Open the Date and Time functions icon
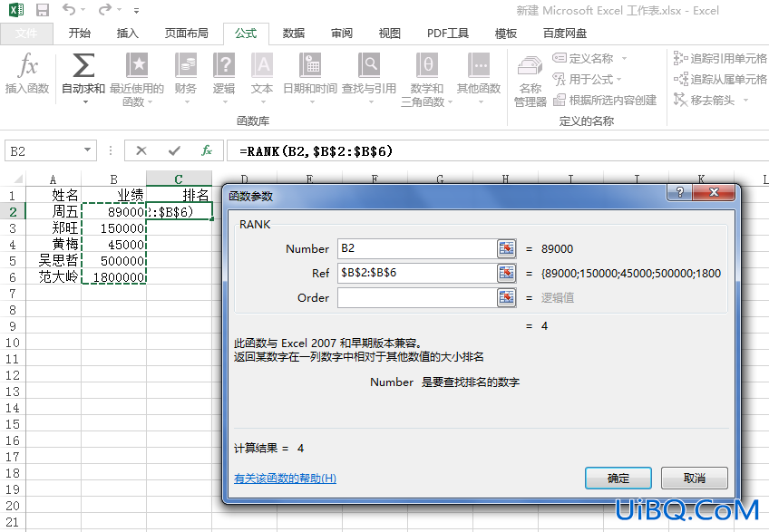 tap(310, 65)
